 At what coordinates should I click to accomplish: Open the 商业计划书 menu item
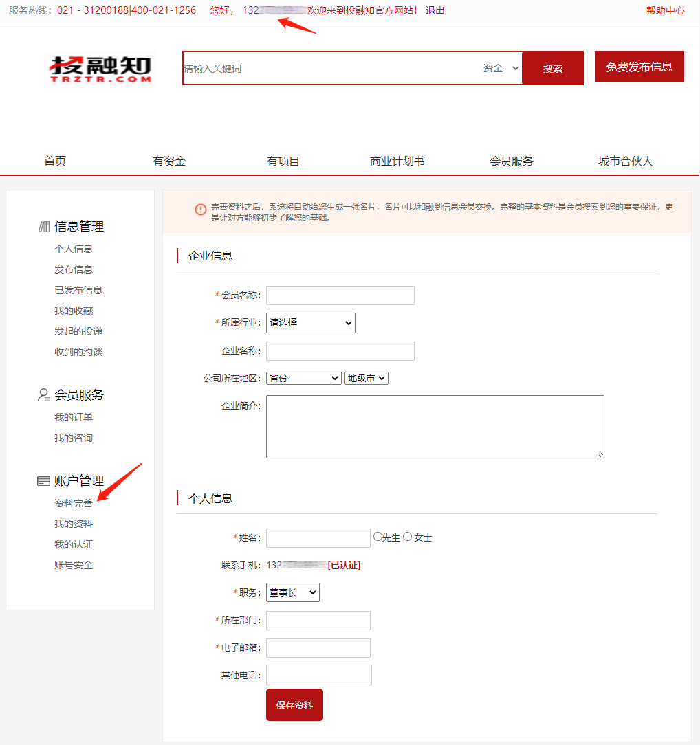pos(397,161)
